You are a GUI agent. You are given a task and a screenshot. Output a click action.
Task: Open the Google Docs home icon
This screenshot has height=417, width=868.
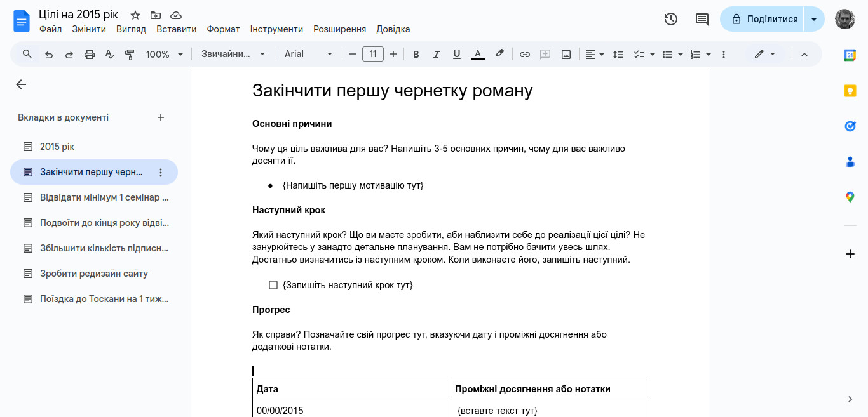(x=22, y=21)
